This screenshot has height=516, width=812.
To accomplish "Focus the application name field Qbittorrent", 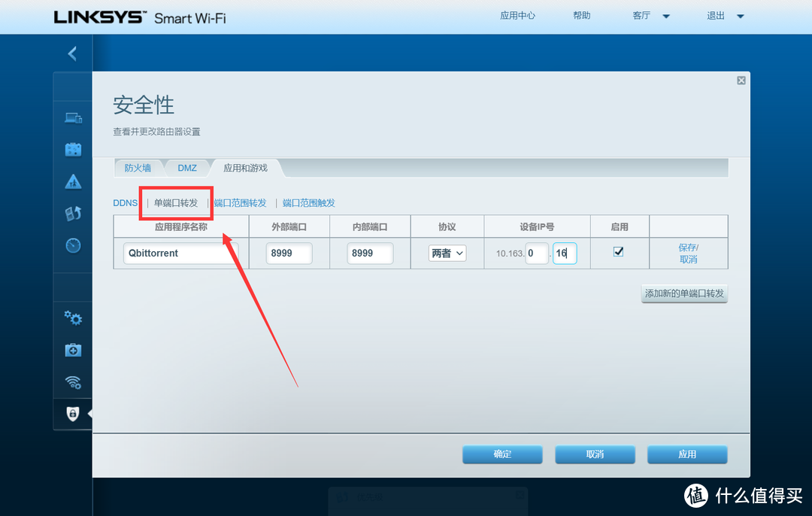I will point(180,253).
